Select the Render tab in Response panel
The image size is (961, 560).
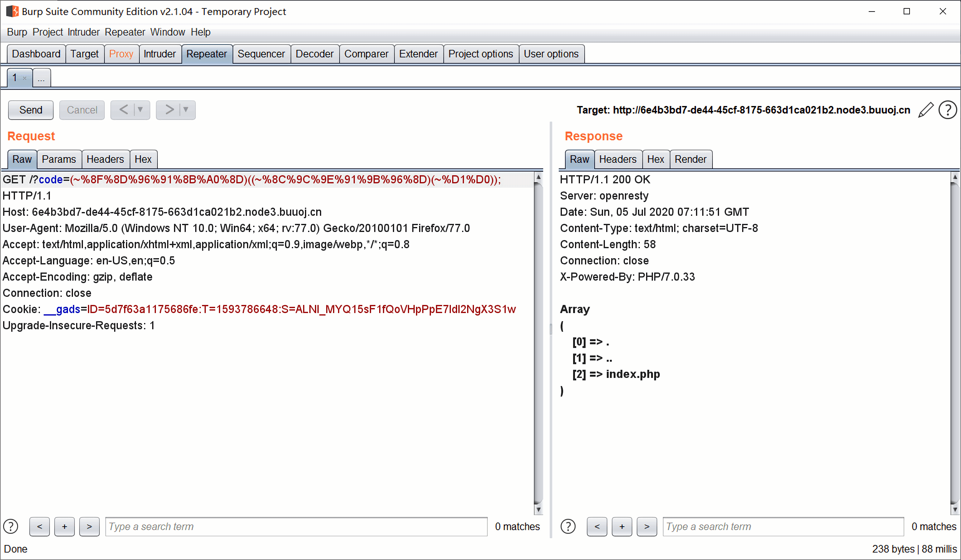[x=690, y=159]
